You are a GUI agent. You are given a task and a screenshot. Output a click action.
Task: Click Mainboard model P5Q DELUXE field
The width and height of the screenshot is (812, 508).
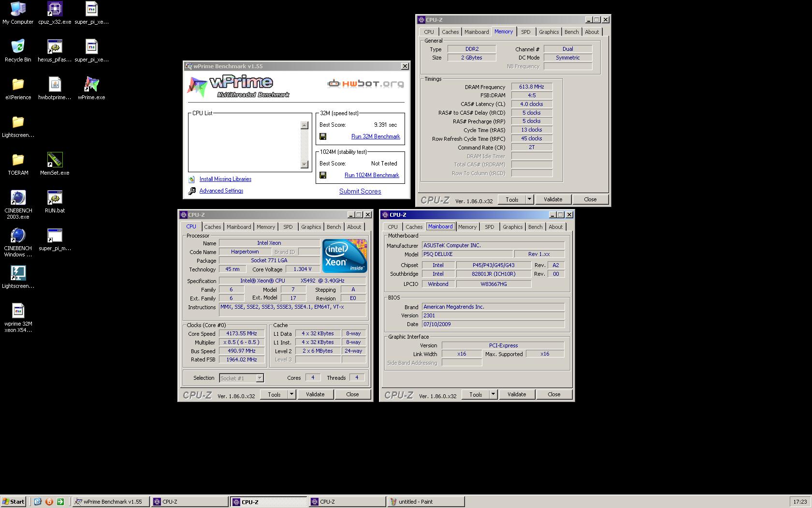point(467,254)
